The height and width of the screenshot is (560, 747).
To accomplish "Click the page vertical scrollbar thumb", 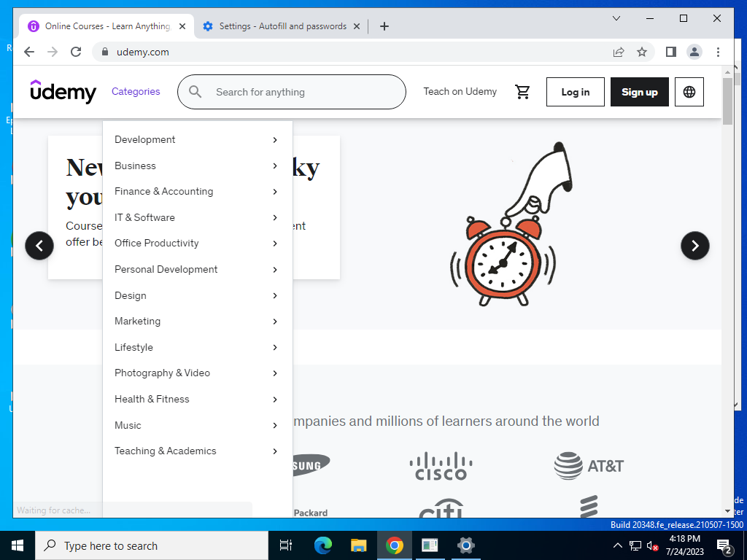I will pos(727,101).
